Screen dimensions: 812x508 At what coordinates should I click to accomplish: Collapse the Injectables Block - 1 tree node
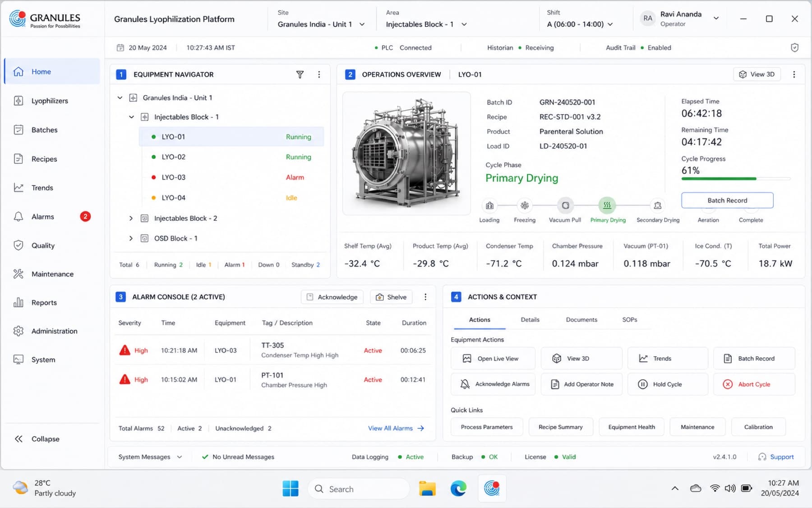click(131, 117)
